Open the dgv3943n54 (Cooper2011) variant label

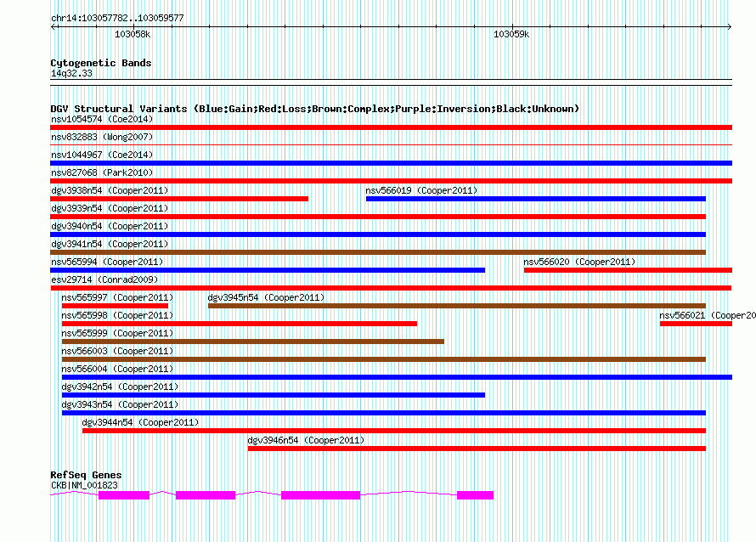120,404
